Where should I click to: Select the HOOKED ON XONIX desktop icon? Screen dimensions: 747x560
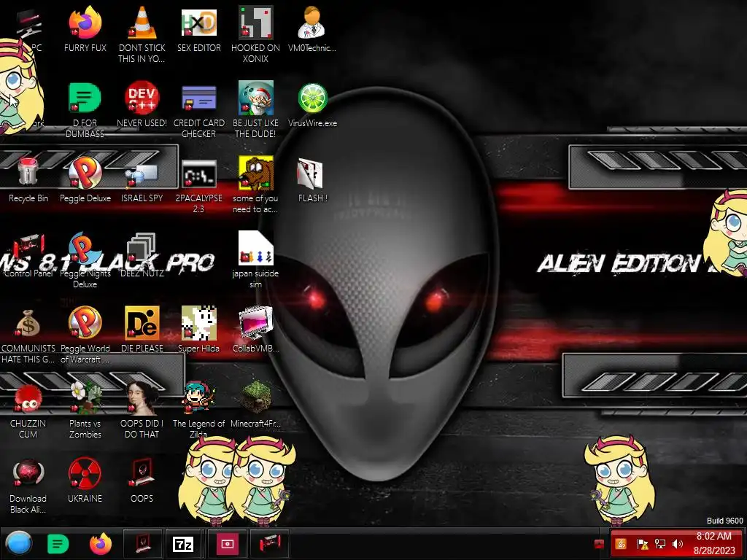point(255,23)
